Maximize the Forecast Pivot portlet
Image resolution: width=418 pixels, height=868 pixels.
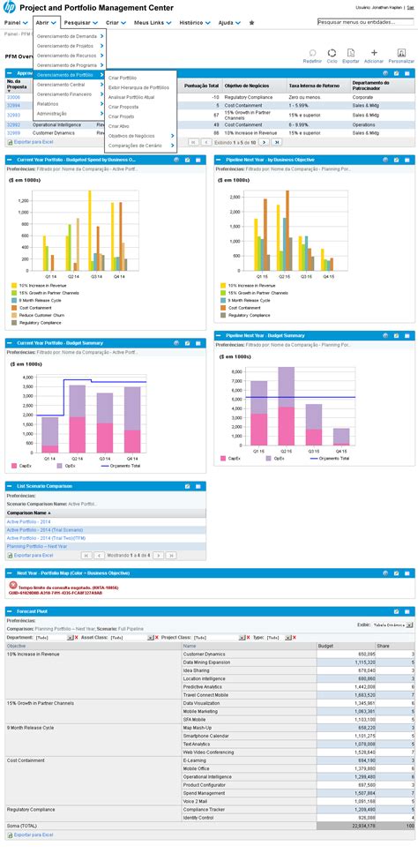coord(407,611)
